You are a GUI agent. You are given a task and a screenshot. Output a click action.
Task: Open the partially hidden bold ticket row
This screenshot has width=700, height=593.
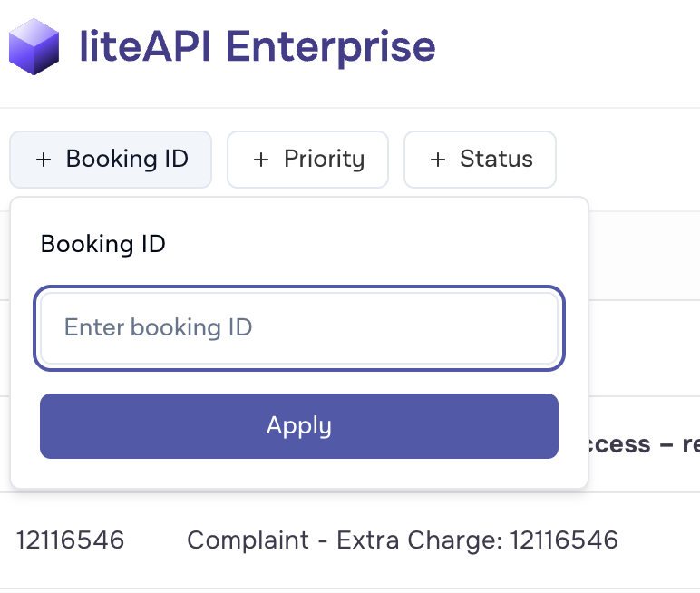pyautogui.click(x=644, y=444)
